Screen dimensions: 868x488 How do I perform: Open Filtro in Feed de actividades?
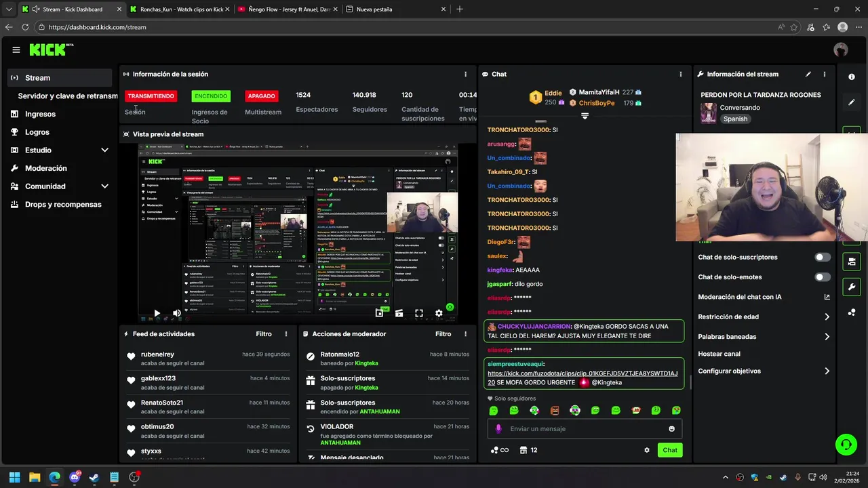tap(264, 334)
